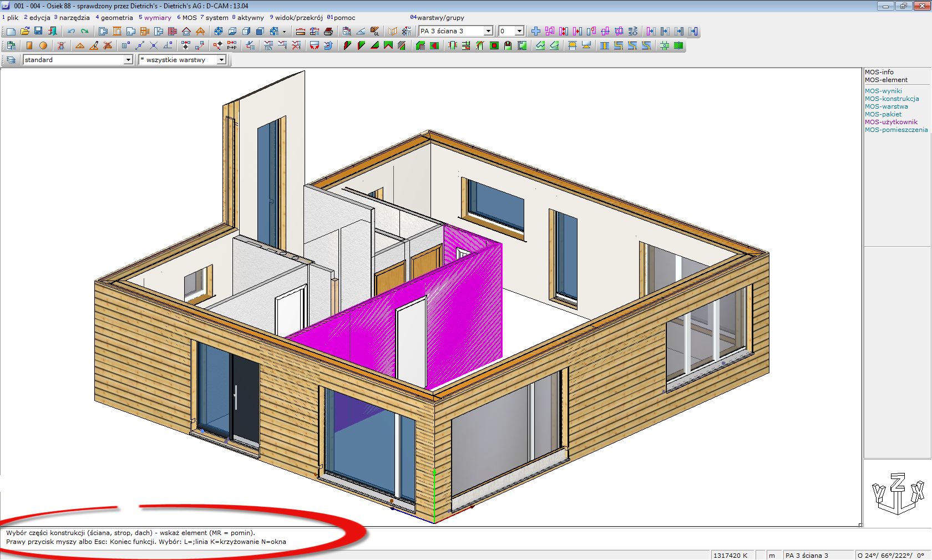Redo the last undone action
The width and height of the screenshot is (932, 560).
pyautogui.click(x=84, y=32)
